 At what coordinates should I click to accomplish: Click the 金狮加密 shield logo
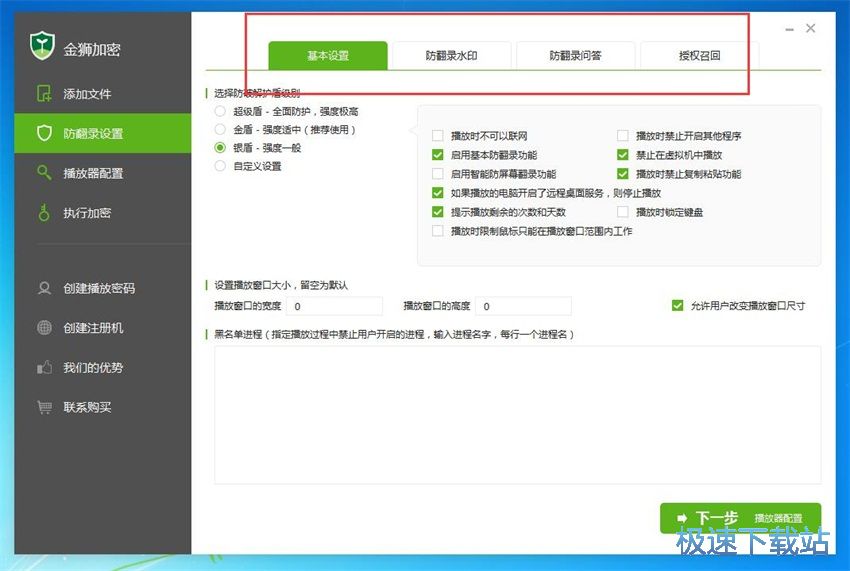coord(42,46)
